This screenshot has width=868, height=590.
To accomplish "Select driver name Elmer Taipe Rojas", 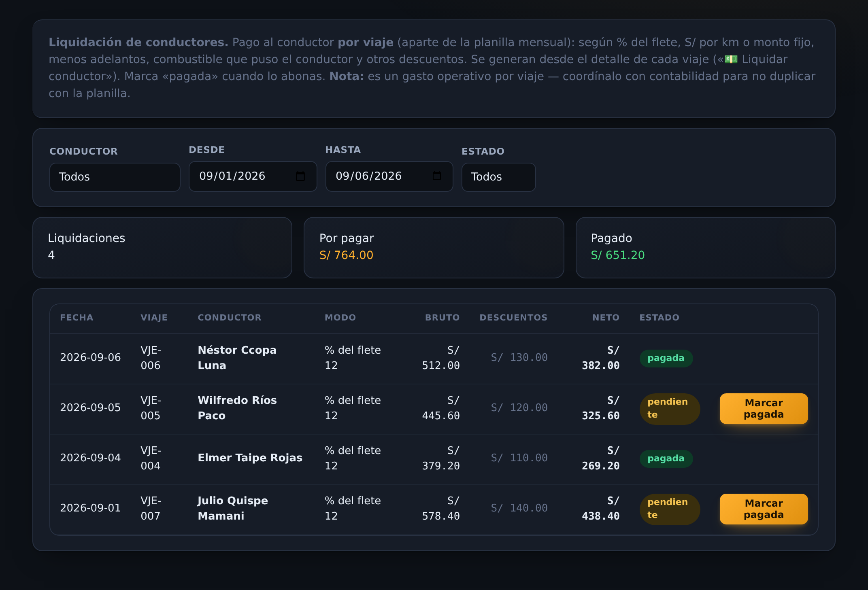I will pyautogui.click(x=250, y=458).
